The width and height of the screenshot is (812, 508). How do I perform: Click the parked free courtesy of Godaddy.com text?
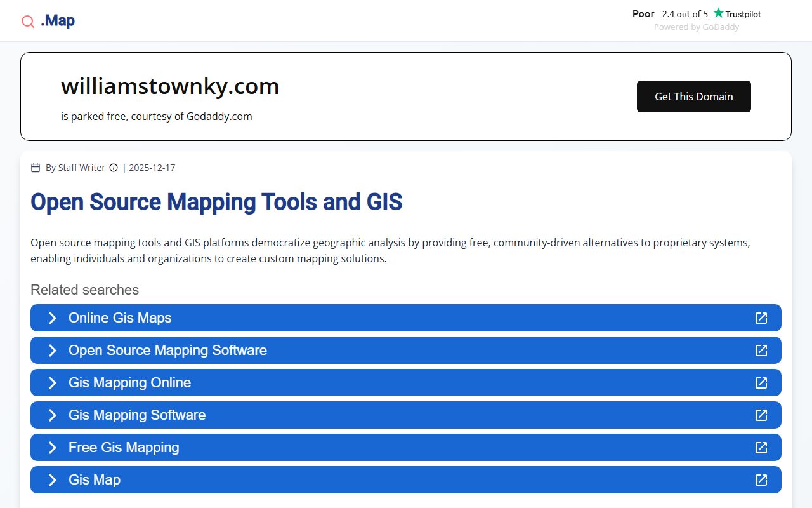(x=157, y=116)
